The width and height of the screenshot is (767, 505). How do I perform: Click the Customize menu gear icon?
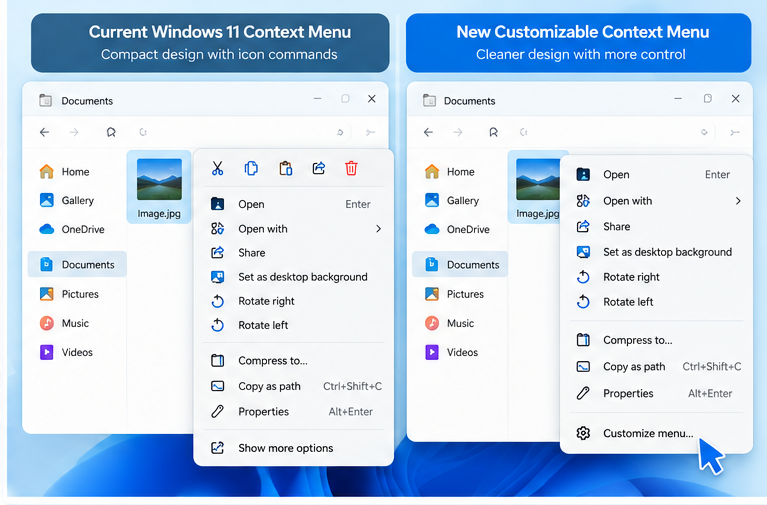click(583, 433)
